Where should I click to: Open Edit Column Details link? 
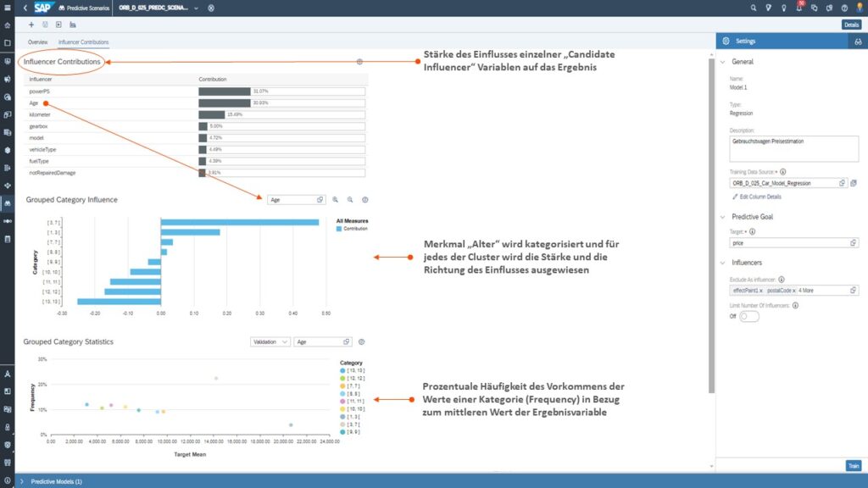759,197
